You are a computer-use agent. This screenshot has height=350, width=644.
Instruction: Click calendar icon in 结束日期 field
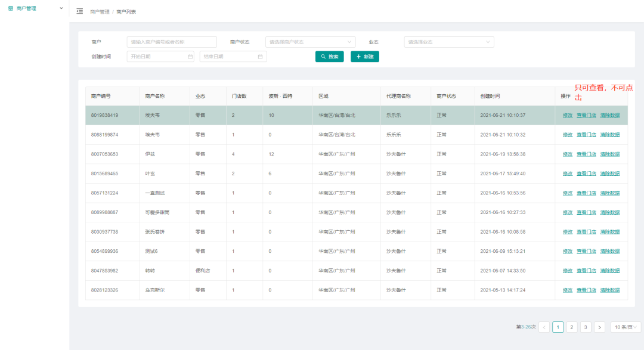click(260, 57)
